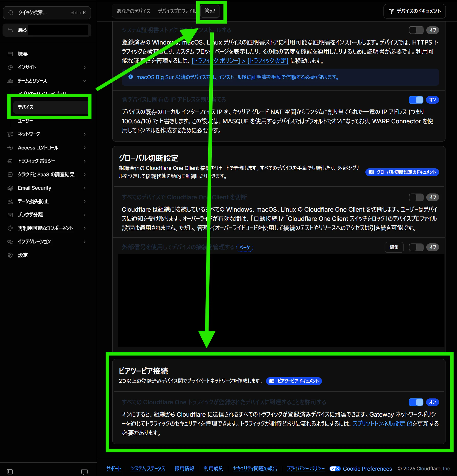This screenshot has height=476, width=457.
Task: Open the デバイスのドキュメント button
Action: pyautogui.click(x=415, y=11)
